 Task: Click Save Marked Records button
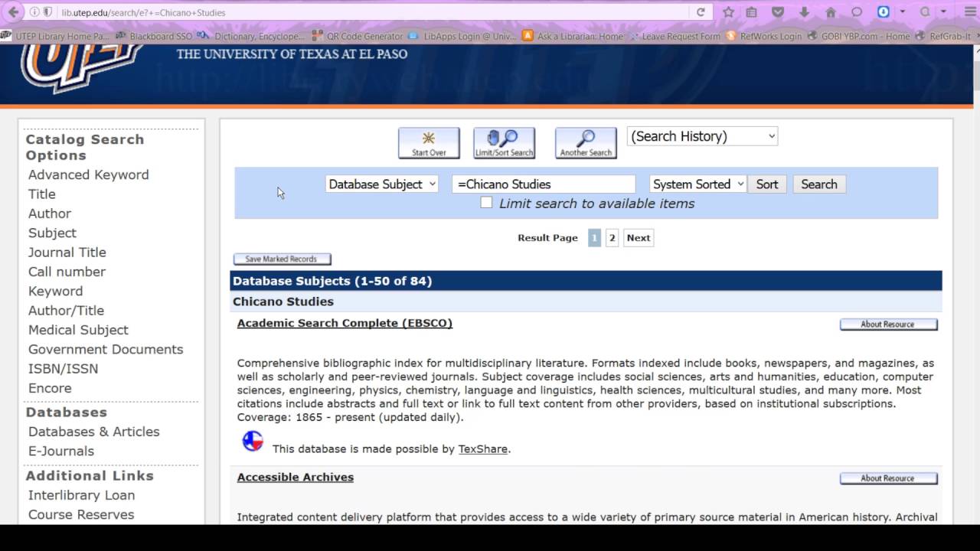(282, 259)
